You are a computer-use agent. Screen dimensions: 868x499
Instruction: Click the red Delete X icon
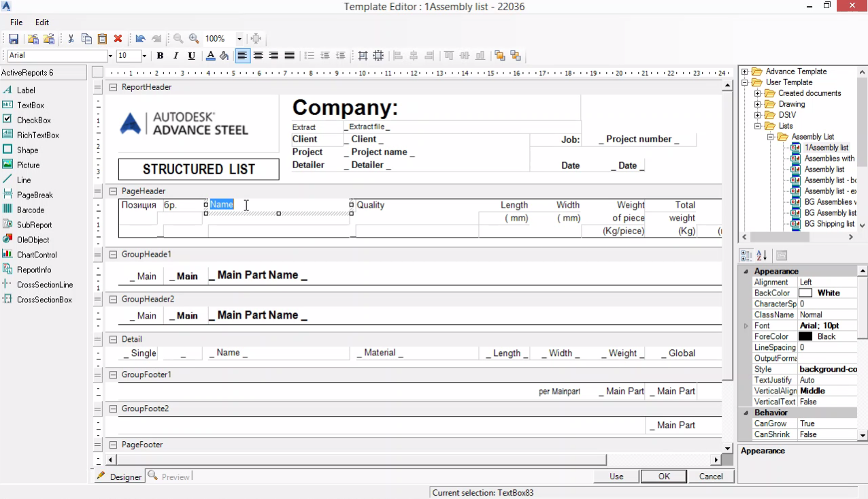pyautogui.click(x=118, y=39)
